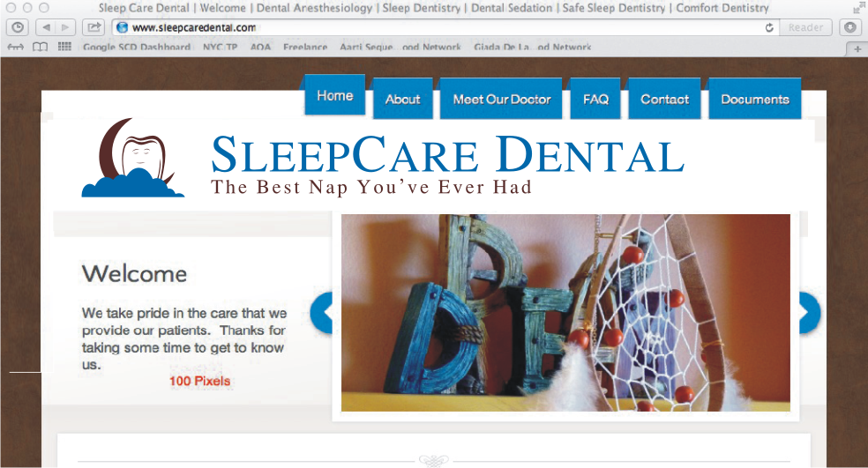Screen dimensions: 868x468
Task: Open the Meet Our Doctor tab
Action: pyautogui.click(x=502, y=100)
